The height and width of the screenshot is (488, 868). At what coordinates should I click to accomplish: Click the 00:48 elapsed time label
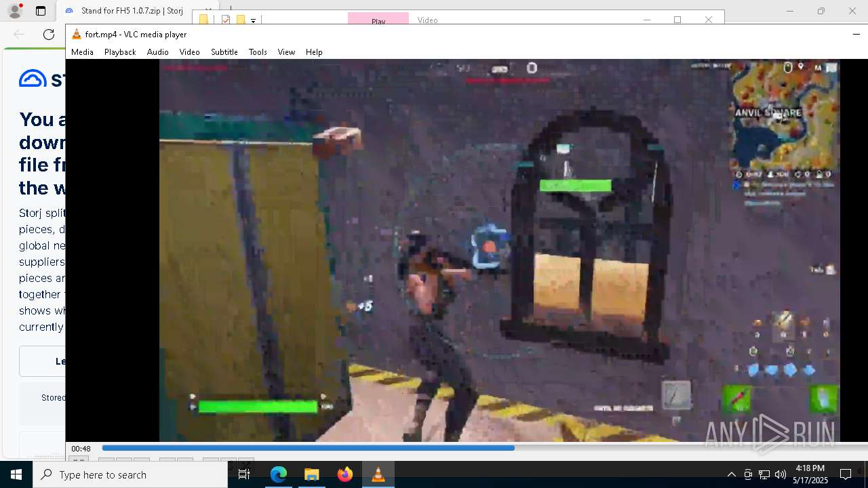click(x=81, y=449)
